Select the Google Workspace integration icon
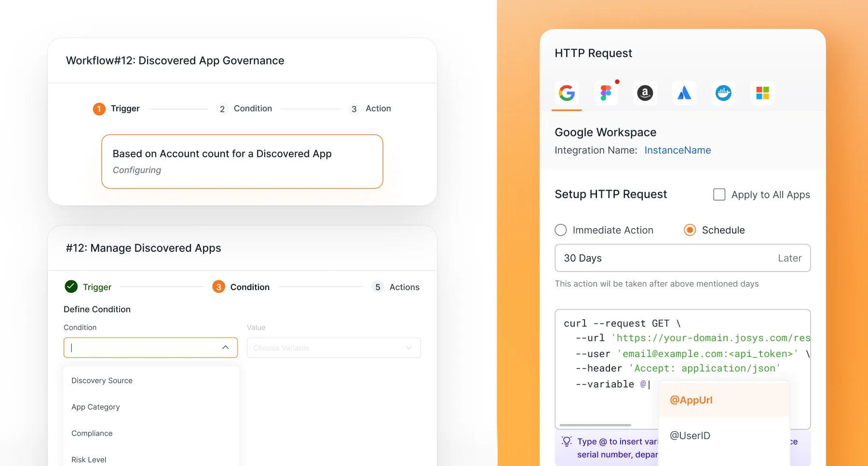Image resolution: width=868 pixels, height=466 pixels. (567, 93)
